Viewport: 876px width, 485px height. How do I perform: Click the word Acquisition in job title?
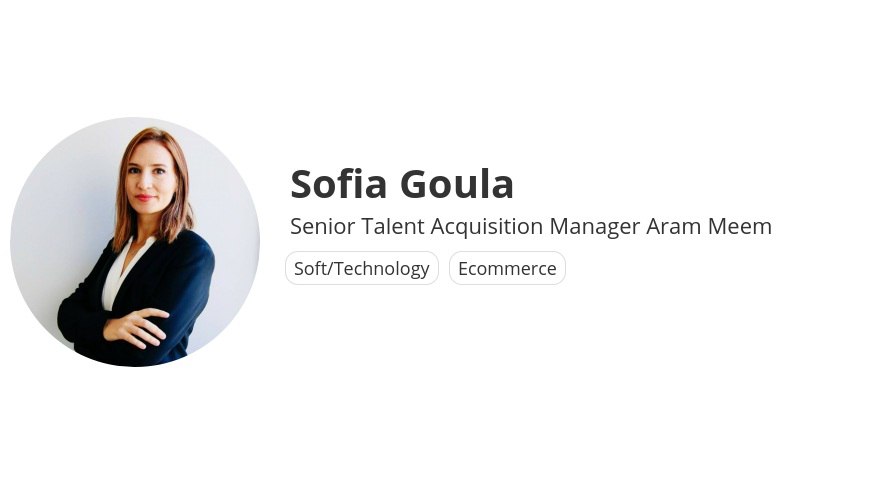click(487, 227)
